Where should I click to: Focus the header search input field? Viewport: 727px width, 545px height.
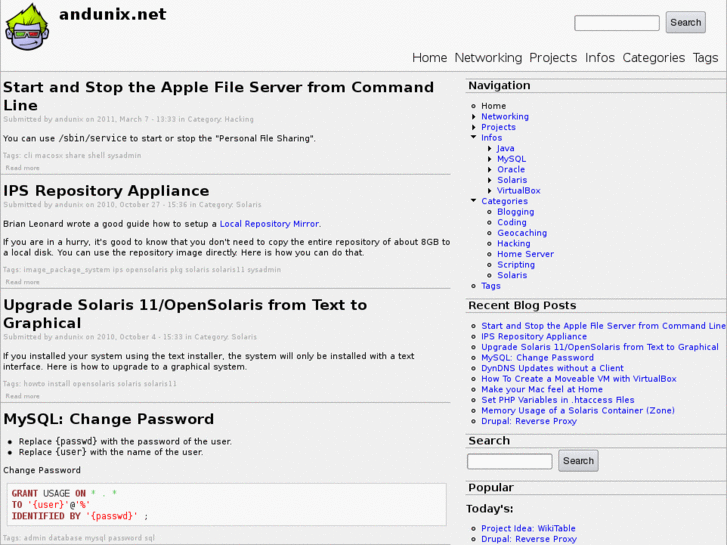tap(617, 23)
